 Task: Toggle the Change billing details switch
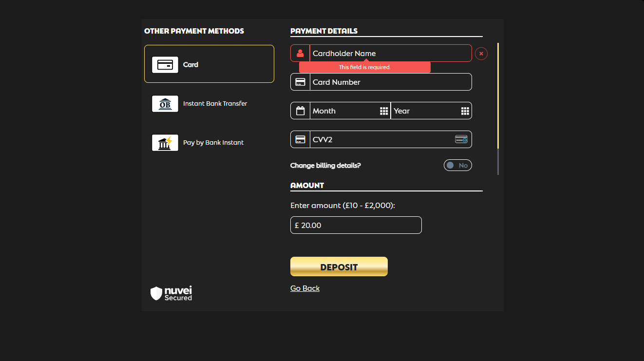pyautogui.click(x=457, y=165)
